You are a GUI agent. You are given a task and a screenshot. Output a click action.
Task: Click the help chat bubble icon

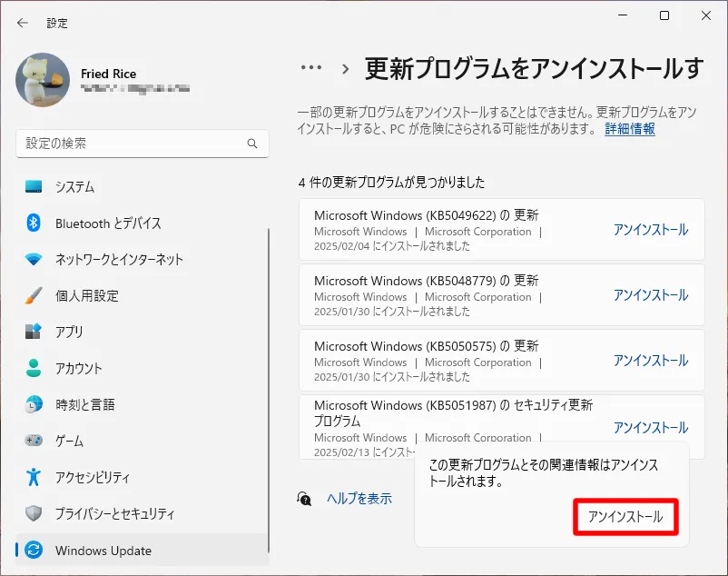tap(304, 499)
